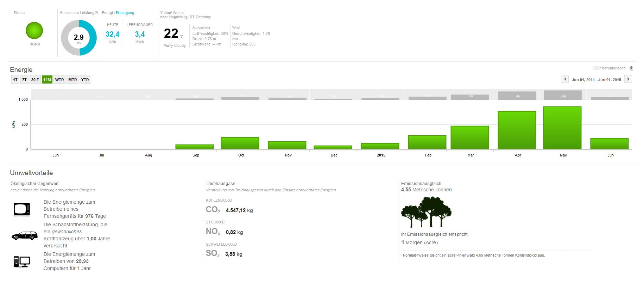The image size is (644, 283).
Task: Click 4,55 Metrische Tonnen text
Action: pyautogui.click(x=427, y=190)
